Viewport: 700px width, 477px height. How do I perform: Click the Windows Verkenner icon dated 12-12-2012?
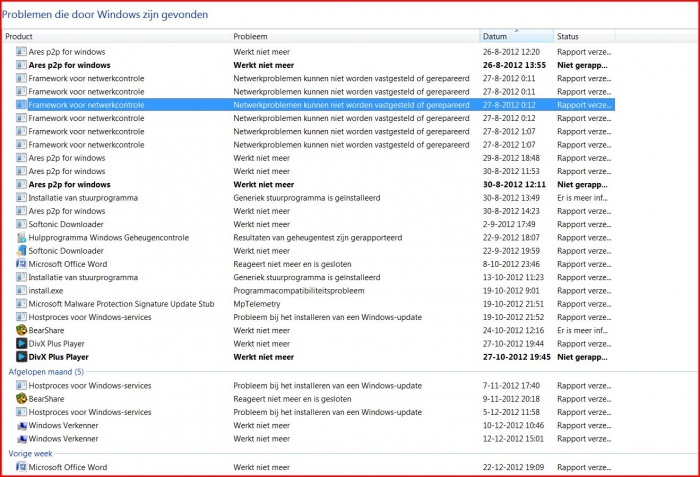21,439
